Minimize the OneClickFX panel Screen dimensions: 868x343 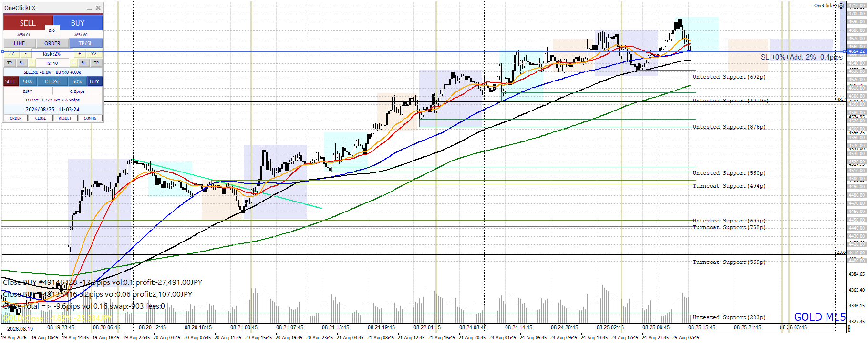[x=89, y=8]
